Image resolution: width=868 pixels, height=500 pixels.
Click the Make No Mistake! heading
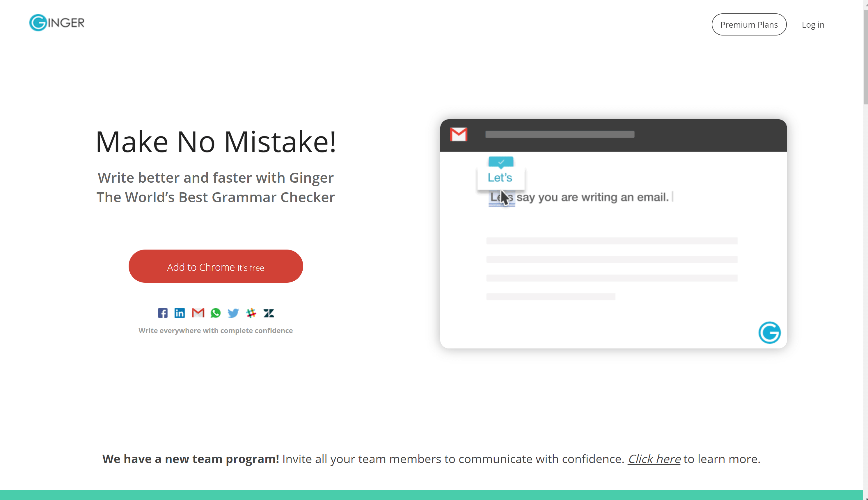[216, 141]
